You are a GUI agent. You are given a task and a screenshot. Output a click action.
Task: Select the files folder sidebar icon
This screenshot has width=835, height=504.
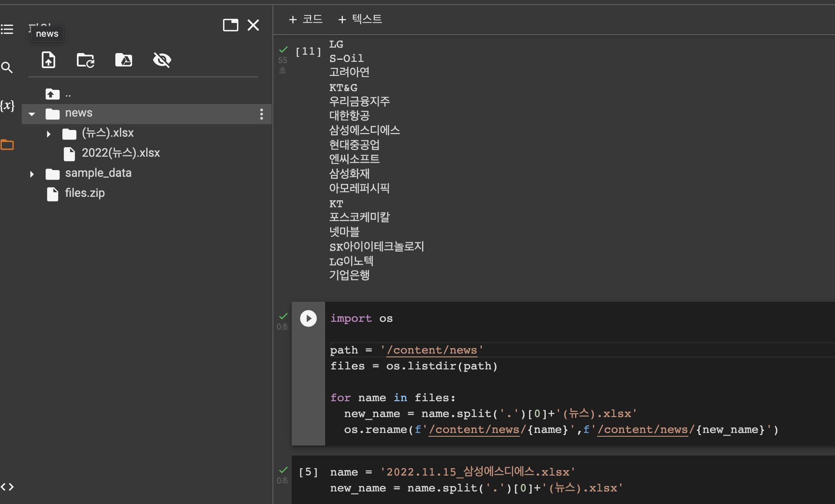(7, 145)
